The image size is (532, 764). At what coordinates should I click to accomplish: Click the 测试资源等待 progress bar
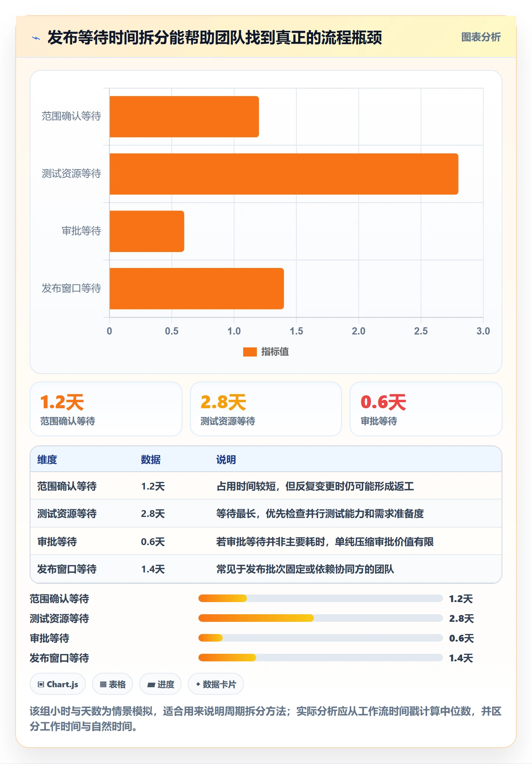320,618
